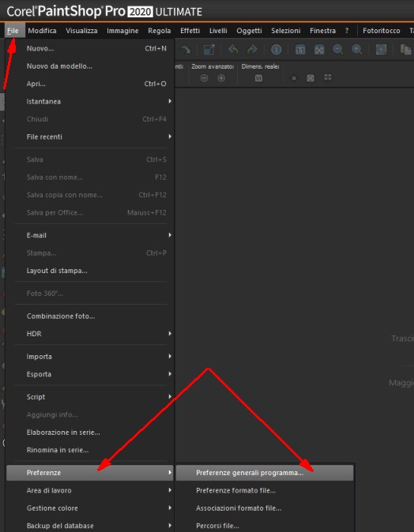Open the Oggetti menu
This screenshot has height=532, width=414.
tap(250, 31)
